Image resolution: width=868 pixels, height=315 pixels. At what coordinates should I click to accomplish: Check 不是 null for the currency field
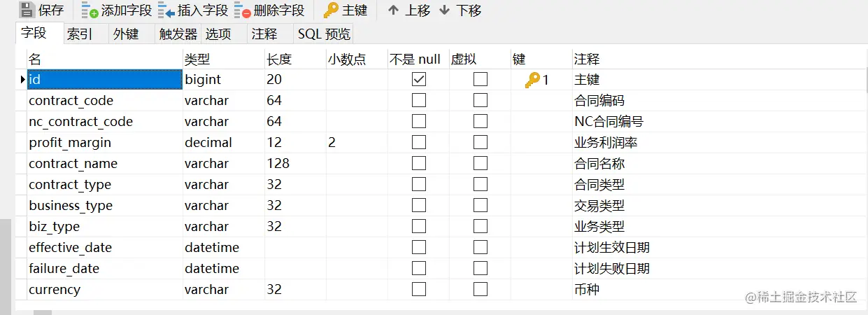pyautogui.click(x=419, y=290)
